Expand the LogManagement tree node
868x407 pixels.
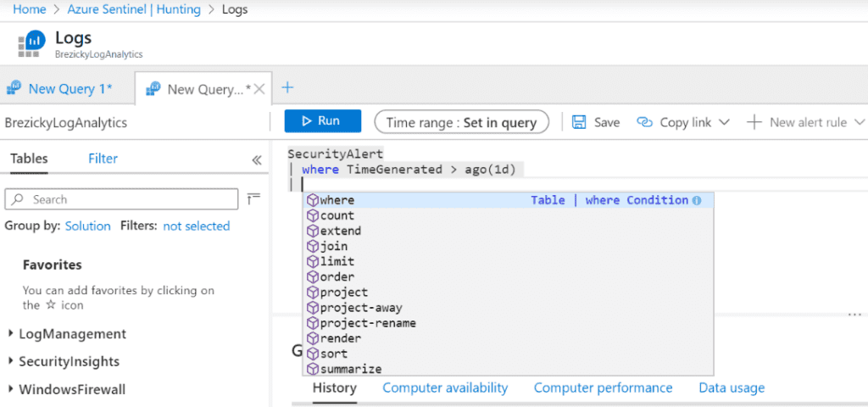12,334
